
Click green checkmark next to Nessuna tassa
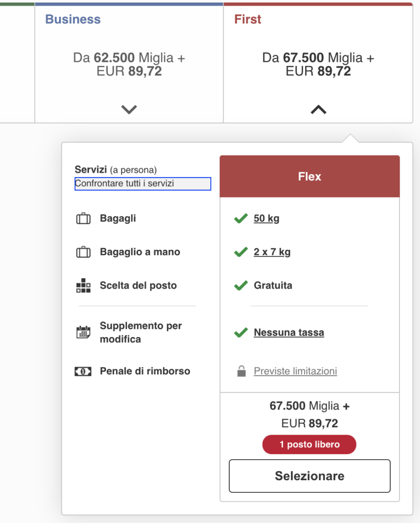[x=240, y=332]
